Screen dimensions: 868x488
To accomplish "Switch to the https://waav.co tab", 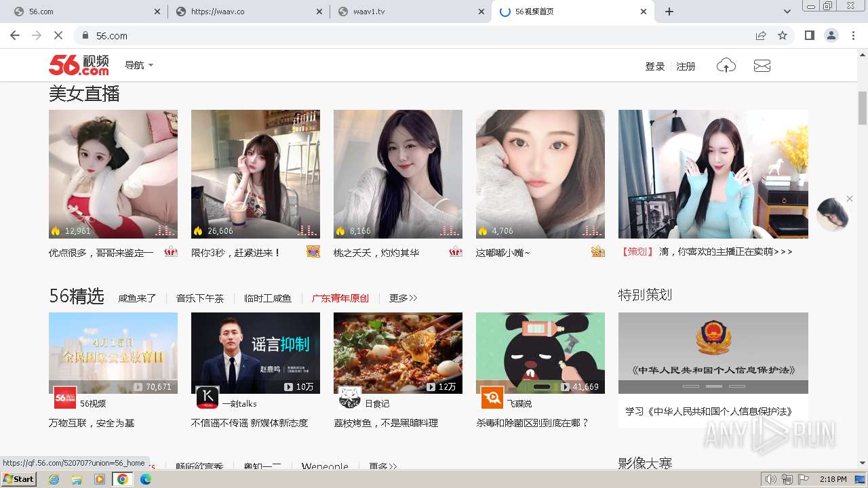I will pos(248,12).
